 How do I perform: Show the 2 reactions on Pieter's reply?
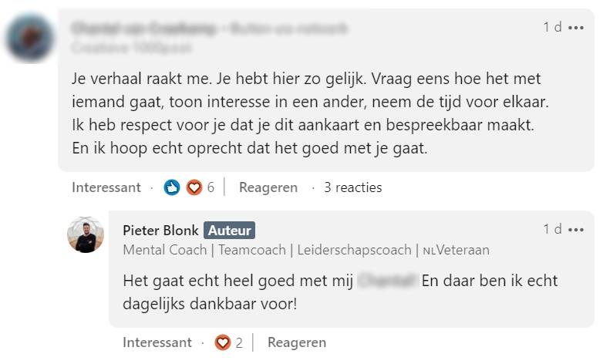pyautogui.click(x=239, y=342)
